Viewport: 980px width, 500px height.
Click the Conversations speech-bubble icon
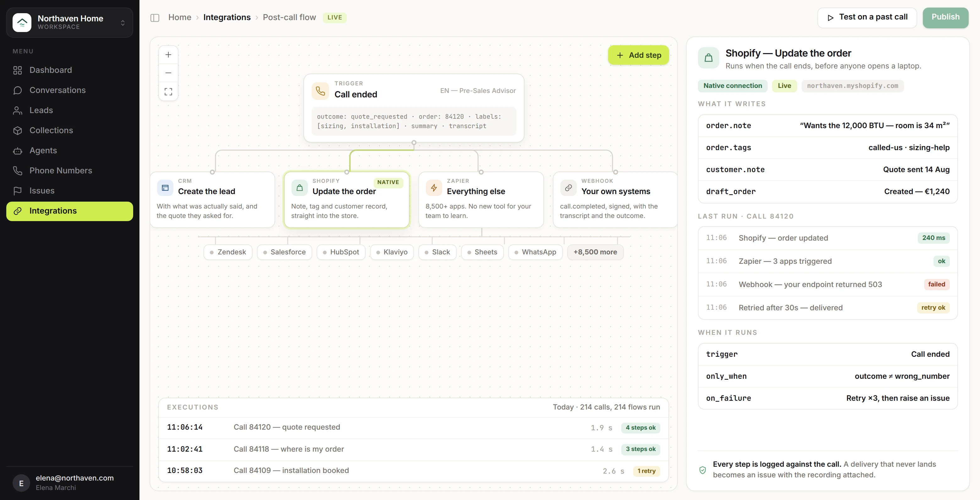18,90
